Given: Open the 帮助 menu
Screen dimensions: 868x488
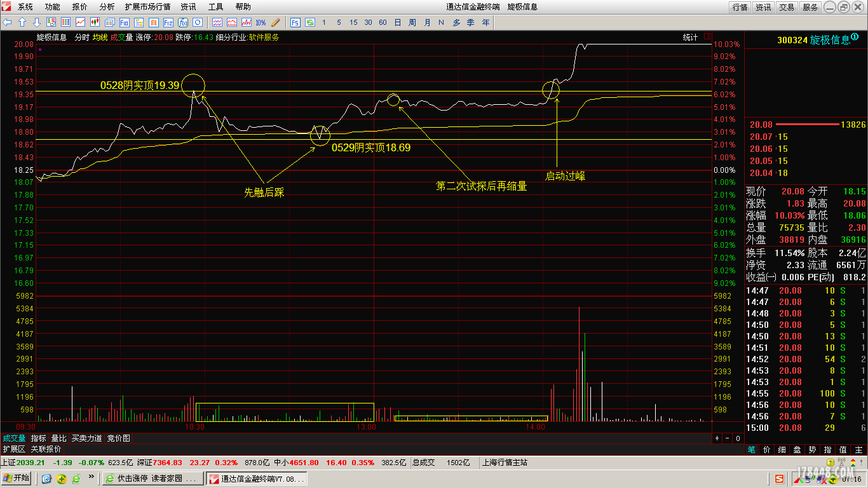Looking at the screenshot, I should coord(243,7).
